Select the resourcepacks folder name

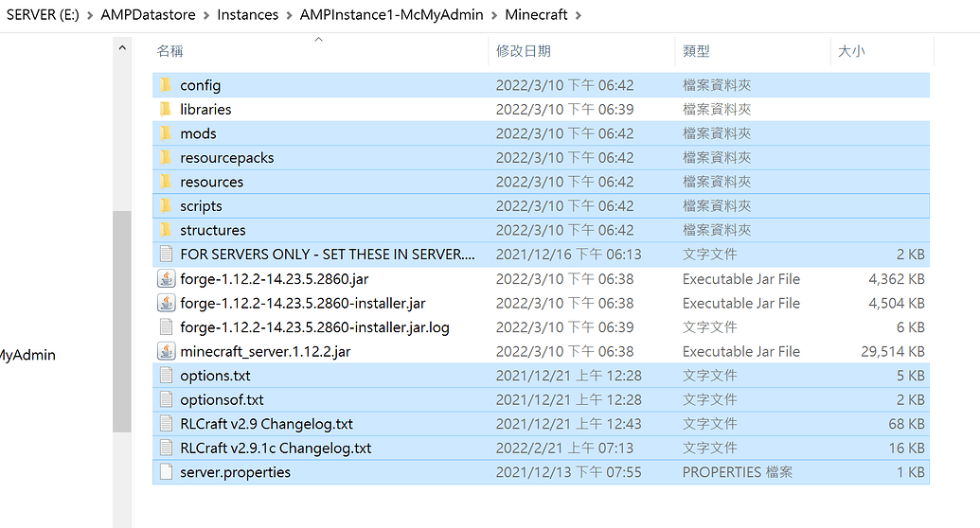pyautogui.click(x=227, y=157)
